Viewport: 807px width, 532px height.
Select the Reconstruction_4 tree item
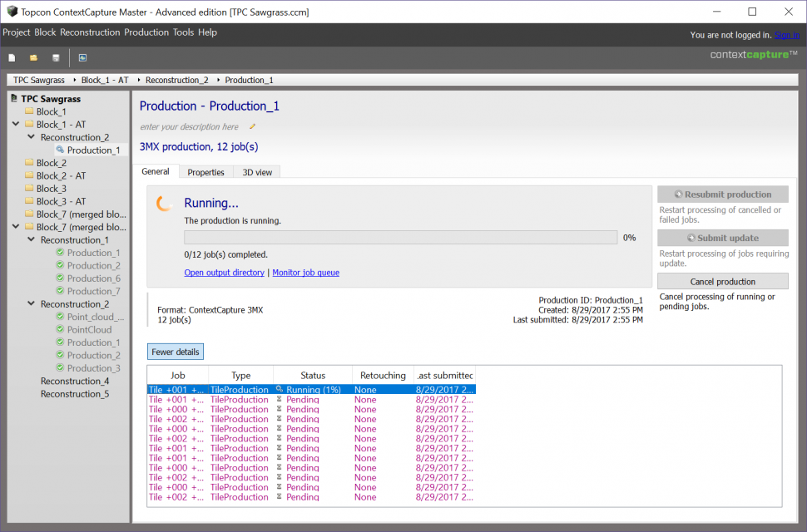click(75, 381)
